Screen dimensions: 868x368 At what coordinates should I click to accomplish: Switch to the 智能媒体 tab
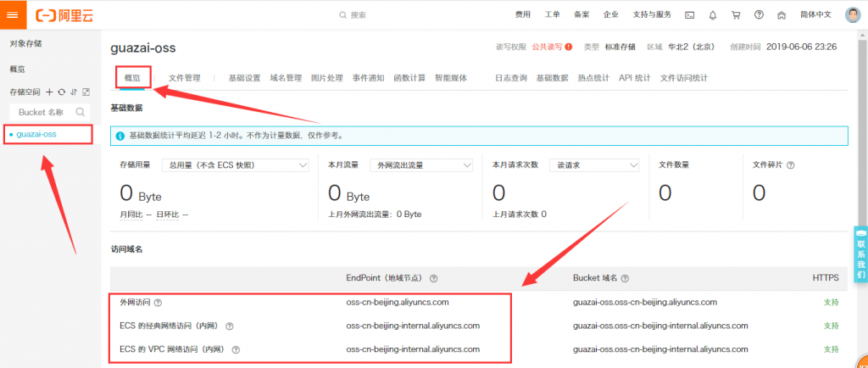click(x=451, y=78)
